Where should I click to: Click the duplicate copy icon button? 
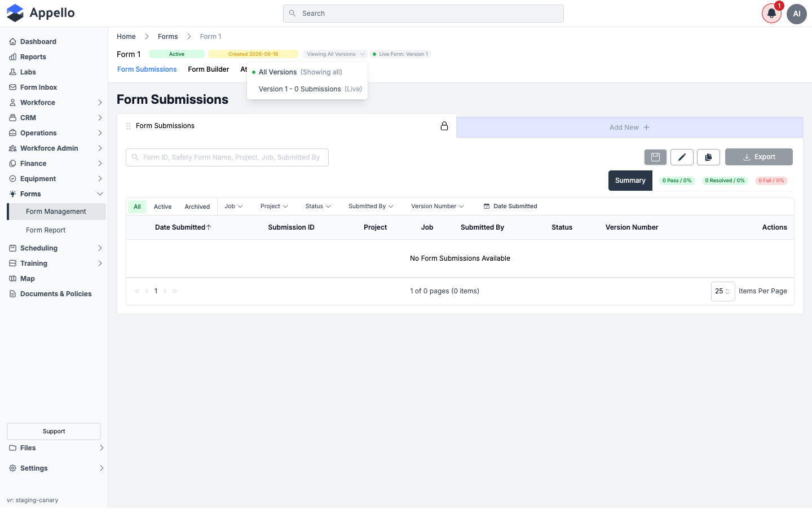pos(708,157)
